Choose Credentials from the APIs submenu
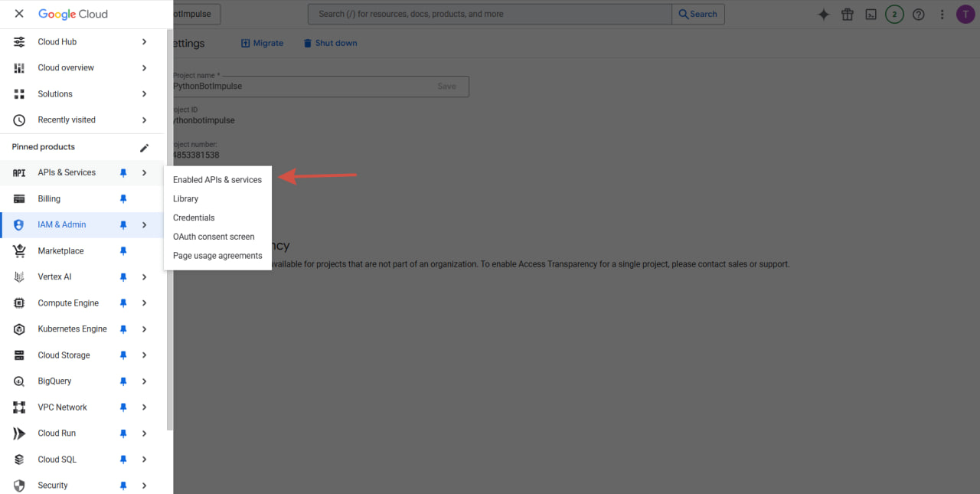Viewport: 980px width, 494px height. coord(194,218)
